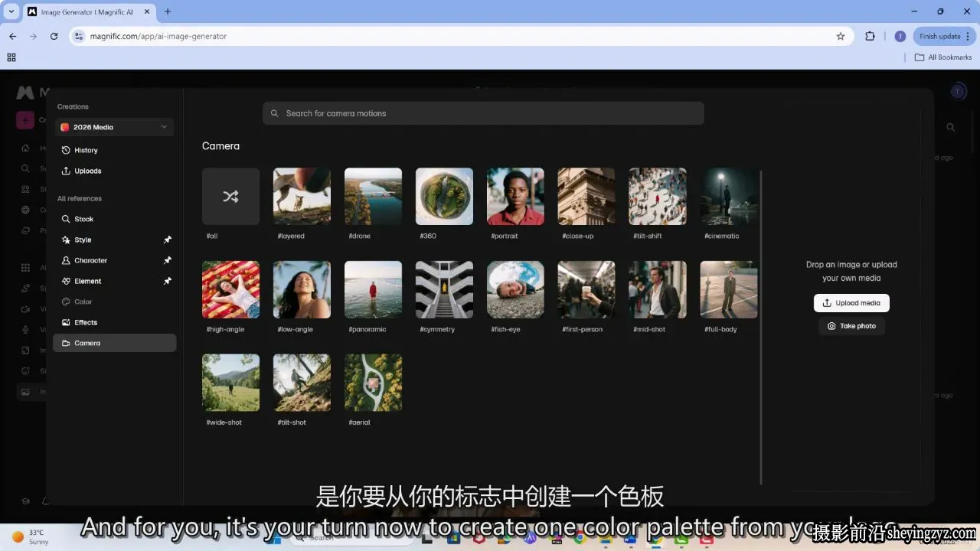This screenshot has width=980, height=551.
Task: Toggle the pin next to Character
Action: pyautogui.click(x=168, y=260)
